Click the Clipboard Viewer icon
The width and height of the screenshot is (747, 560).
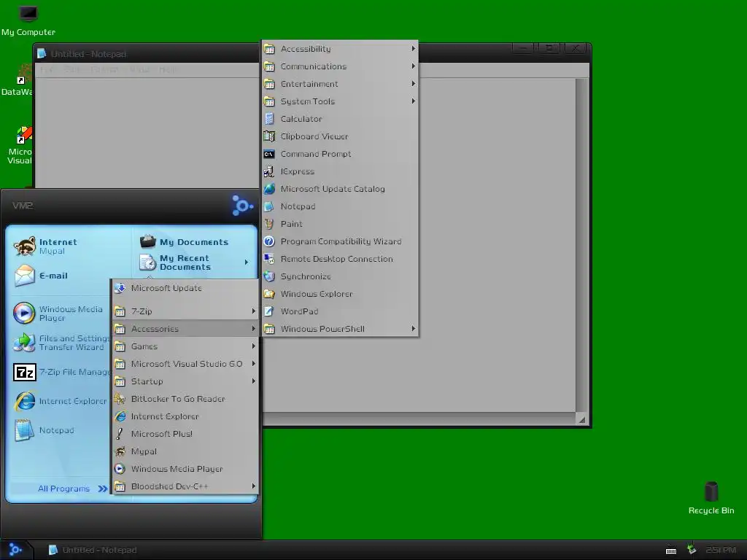(x=269, y=136)
